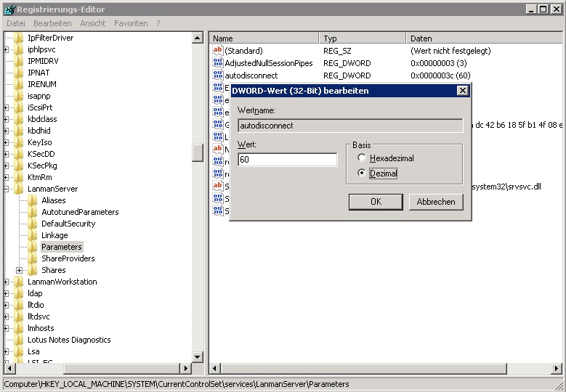Select the Parameters folder icon

coord(33,247)
